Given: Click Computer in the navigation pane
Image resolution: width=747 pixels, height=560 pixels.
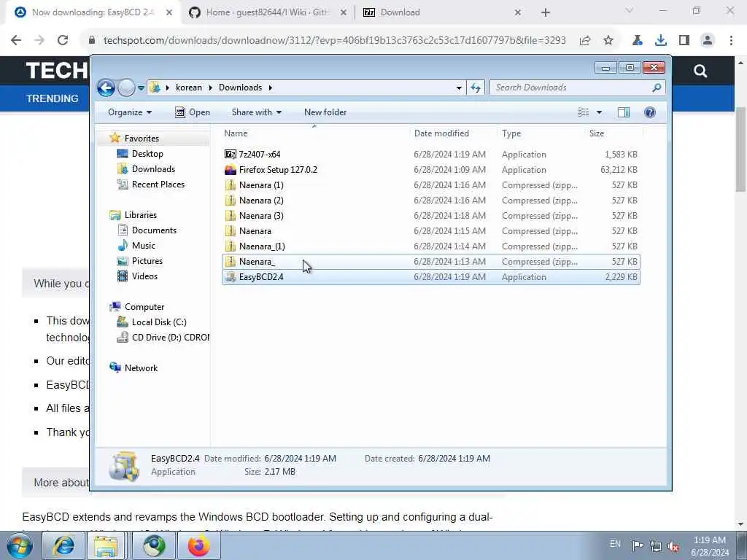Looking at the screenshot, I should (144, 307).
